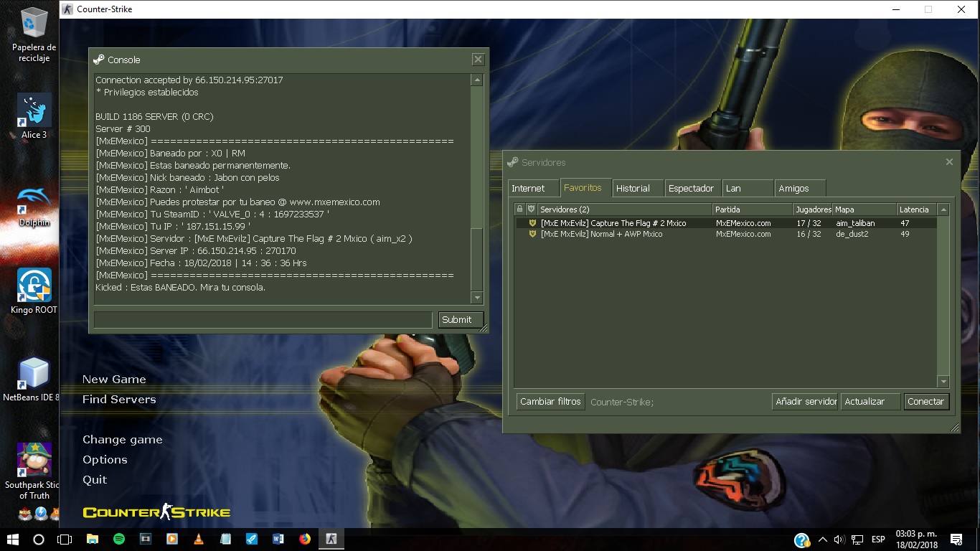Open the Papelera de reciclaje desktop icon

tap(34, 34)
